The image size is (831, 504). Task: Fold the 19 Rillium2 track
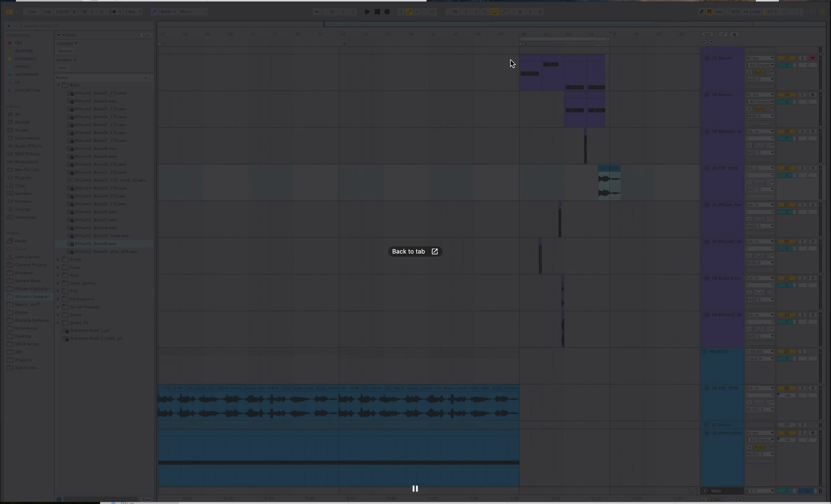click(x=707, y=131)
